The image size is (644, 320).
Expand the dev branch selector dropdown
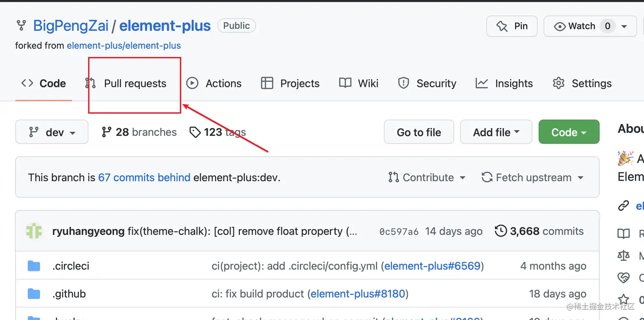(52, 132)
